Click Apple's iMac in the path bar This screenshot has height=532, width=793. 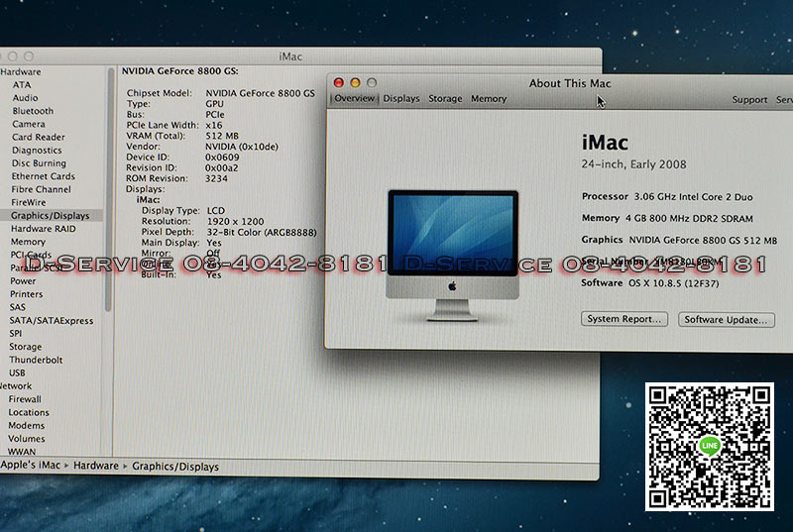(x=31, y=465)
